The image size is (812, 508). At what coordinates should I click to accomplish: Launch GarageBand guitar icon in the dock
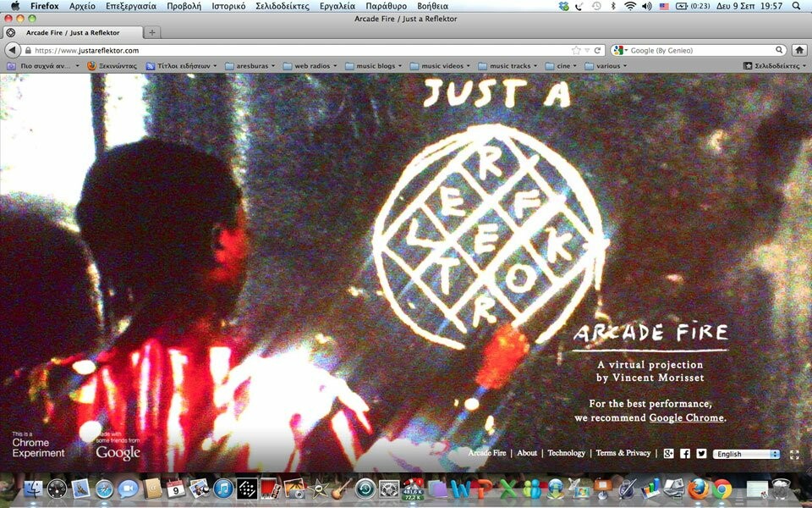click(342, 489)
